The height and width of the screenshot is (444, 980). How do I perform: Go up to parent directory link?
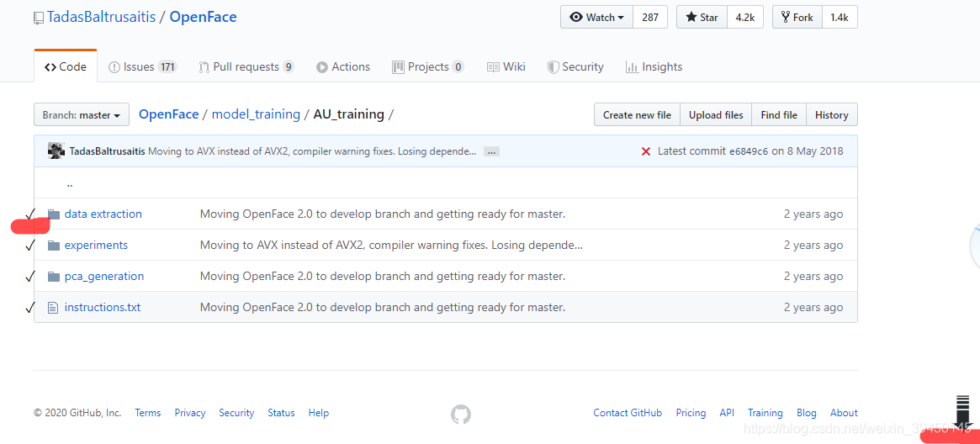69,183
